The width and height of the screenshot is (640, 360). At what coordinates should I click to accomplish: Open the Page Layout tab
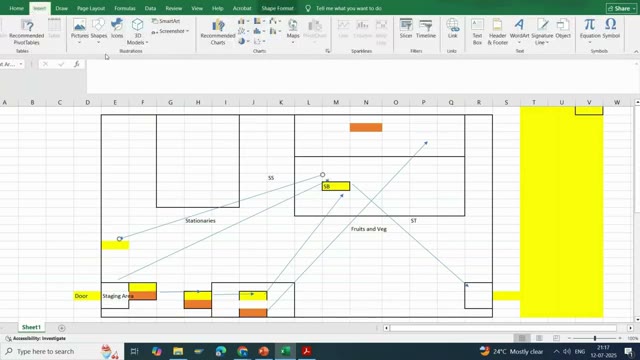91,8
